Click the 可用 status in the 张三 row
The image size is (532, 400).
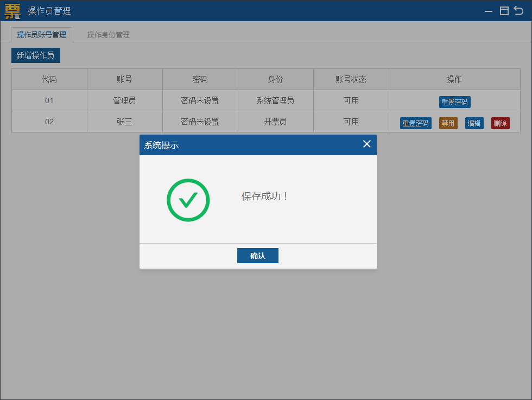pyautogui.click(x=351, y=122)
